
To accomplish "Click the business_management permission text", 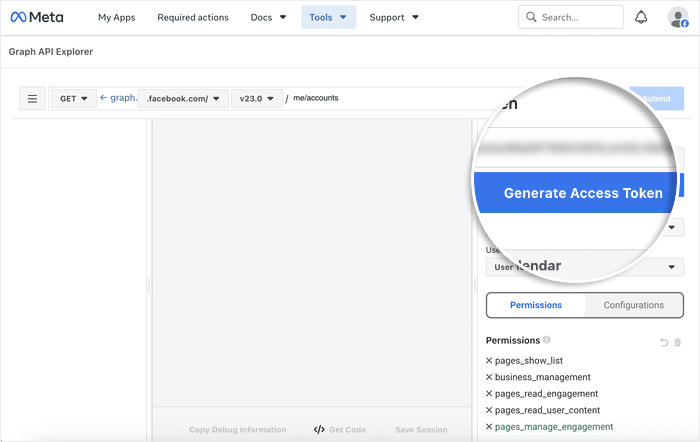I will (542, 377).
